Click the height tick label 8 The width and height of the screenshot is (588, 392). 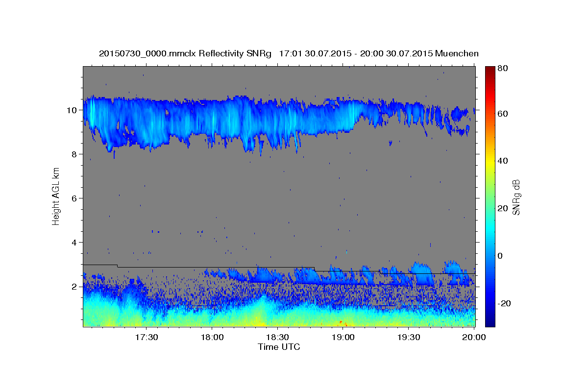click(75, 154)
